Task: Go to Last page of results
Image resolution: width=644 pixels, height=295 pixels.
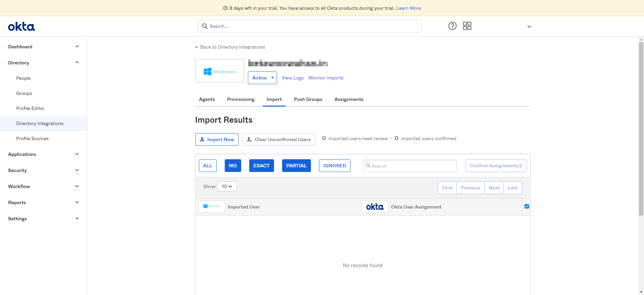Action: [513, 188]
